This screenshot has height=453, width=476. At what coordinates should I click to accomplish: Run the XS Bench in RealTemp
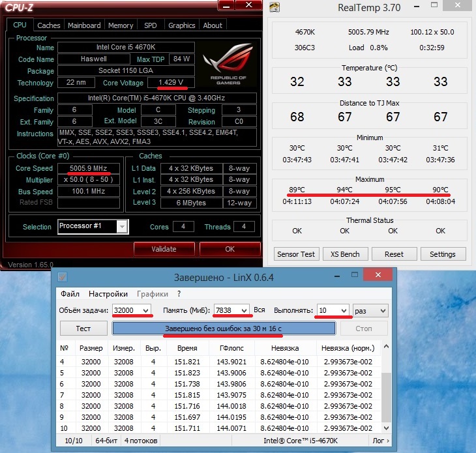click(x=345, y=254)
